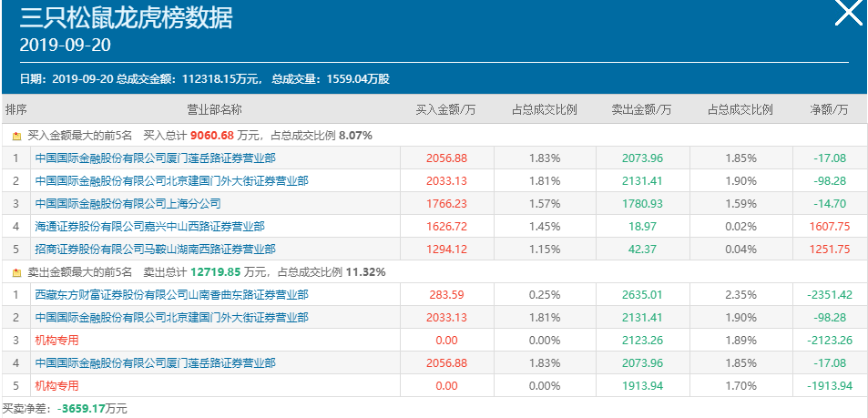
Task: Click 总成交量 1559.04万股 text
Action: tap(331, 79)
